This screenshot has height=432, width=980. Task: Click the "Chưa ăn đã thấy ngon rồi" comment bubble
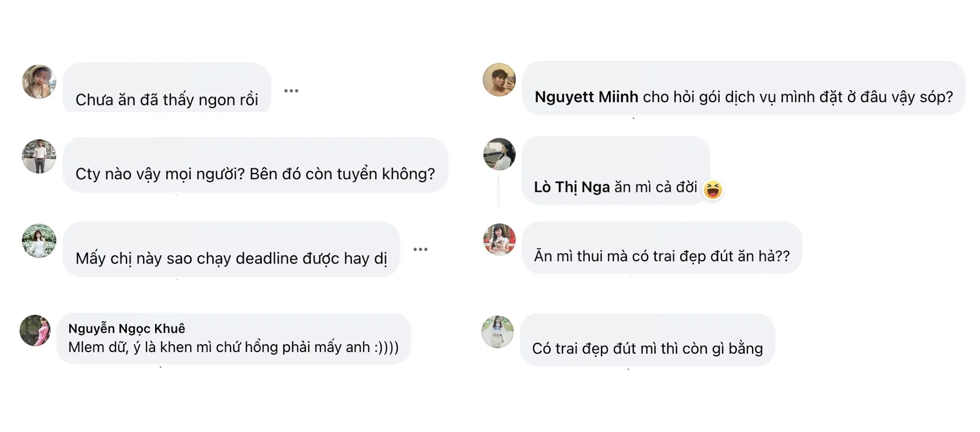click(167, 99)
